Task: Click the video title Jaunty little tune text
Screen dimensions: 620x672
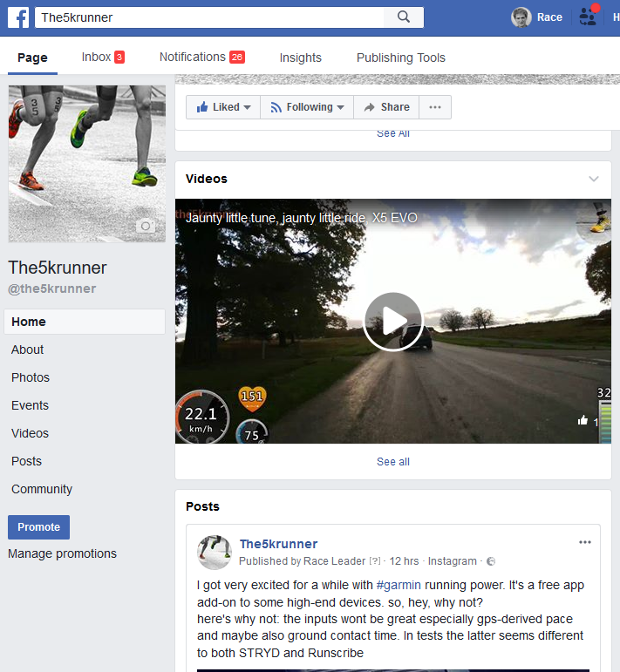Action: 302,218
